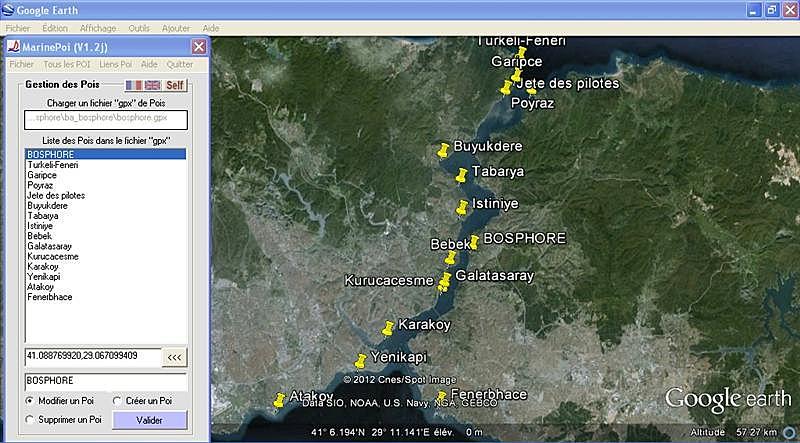Open MarinePoi Tous les POI menu
Screen dimensions: 800x443
point(67,64)
